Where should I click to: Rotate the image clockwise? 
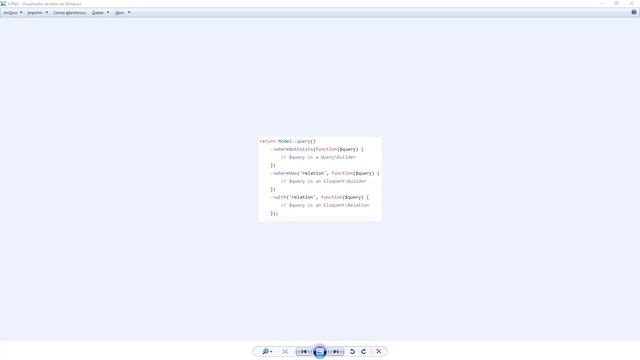363,351
